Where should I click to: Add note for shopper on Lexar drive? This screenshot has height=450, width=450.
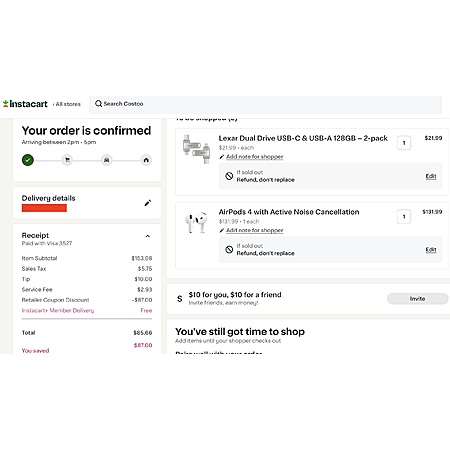click(x=255, y=157)
